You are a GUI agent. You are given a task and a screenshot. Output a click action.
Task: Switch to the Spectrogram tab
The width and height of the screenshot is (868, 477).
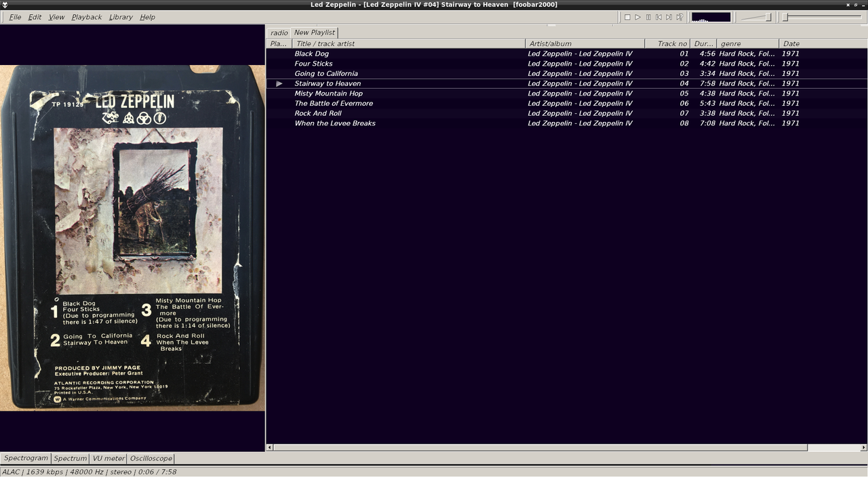coord(26,458)
